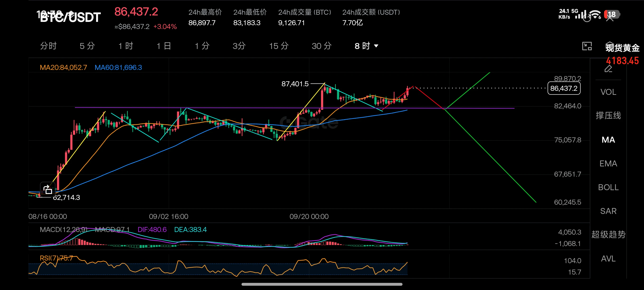Tap the MACD(12,26,9) indicator label

(x=63, y=229)
